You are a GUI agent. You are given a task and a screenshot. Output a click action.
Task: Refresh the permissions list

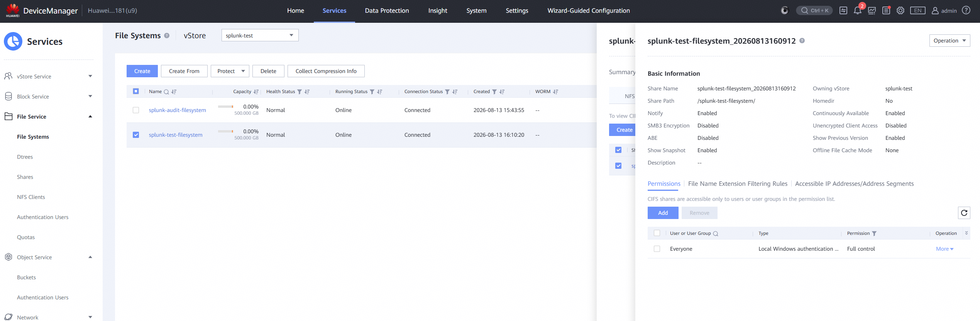click(964, 213)
